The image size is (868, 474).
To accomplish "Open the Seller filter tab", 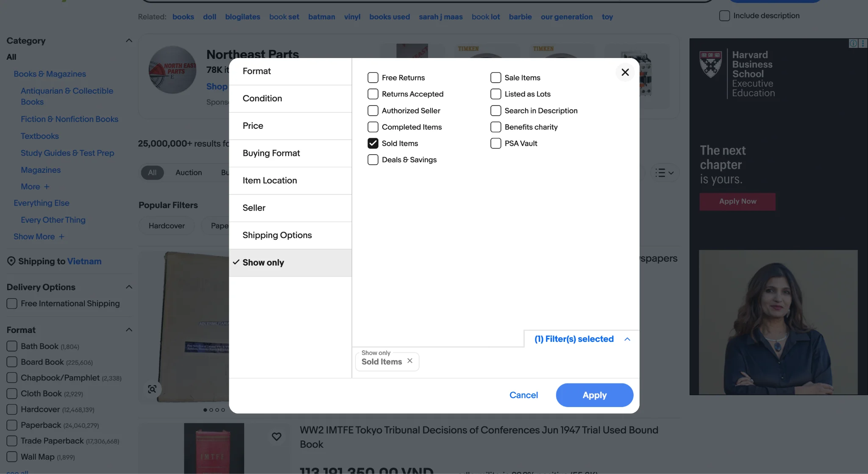I will pos(290,208).
